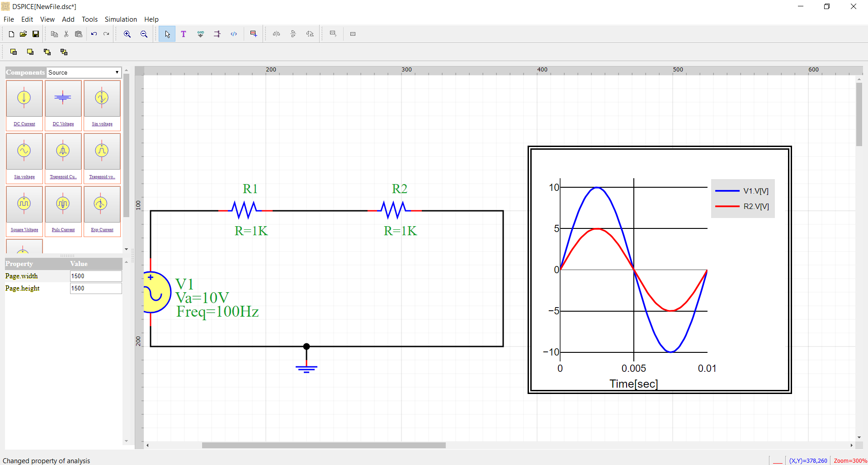Pick the DC Voltage source component
The height and width of the screenshot is (465, 868).
(63, 99)
